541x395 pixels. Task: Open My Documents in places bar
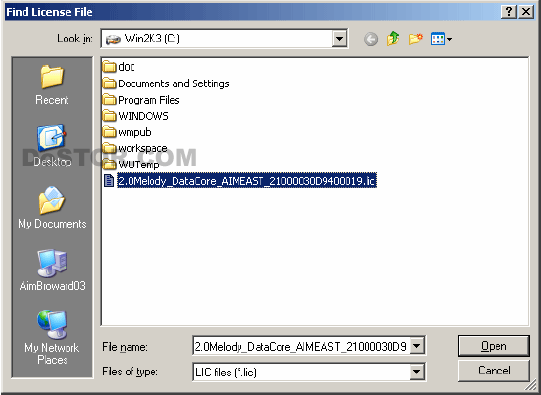pyautogui.click(x=52, y=208)
